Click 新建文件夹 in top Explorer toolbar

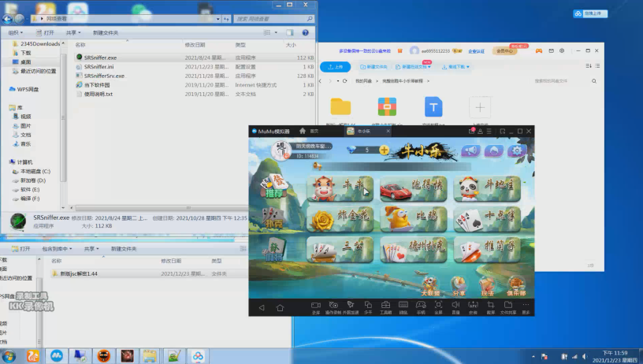click(x=106, y=33)
